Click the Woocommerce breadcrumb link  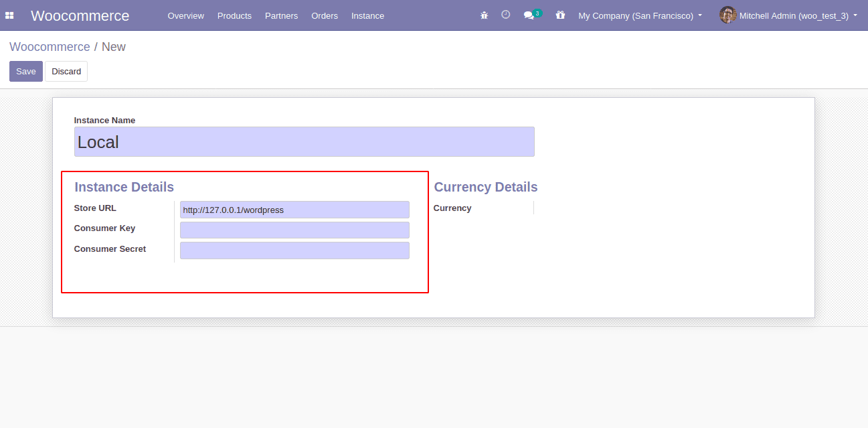tap(50, 47)
